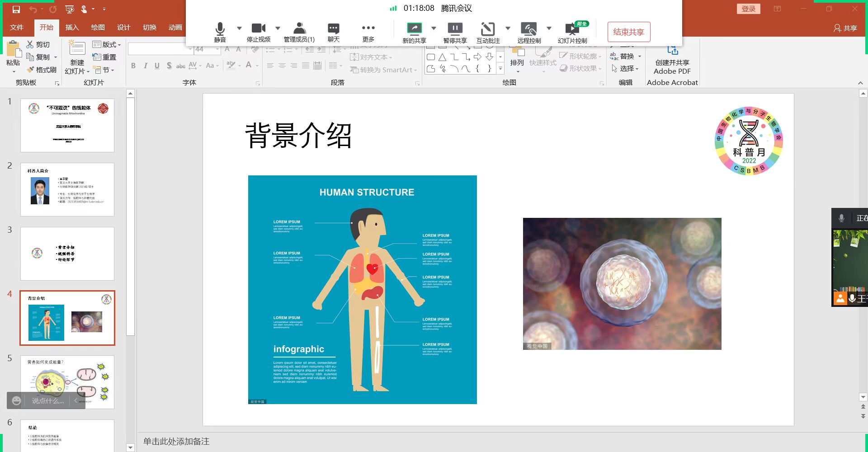Open the 文件 File tab

17,27
